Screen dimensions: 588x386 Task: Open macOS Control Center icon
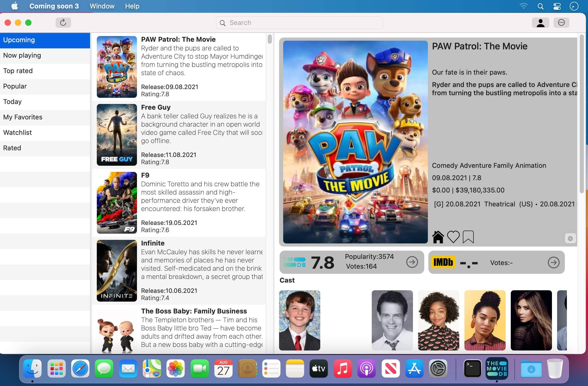click(557, 6)
